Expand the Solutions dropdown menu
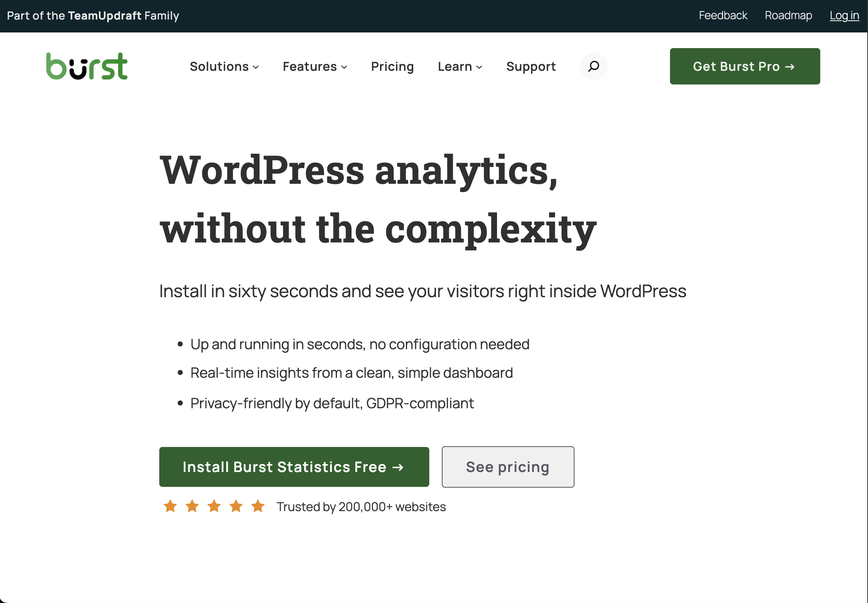868x603 pixels. [x=224, y=66]
